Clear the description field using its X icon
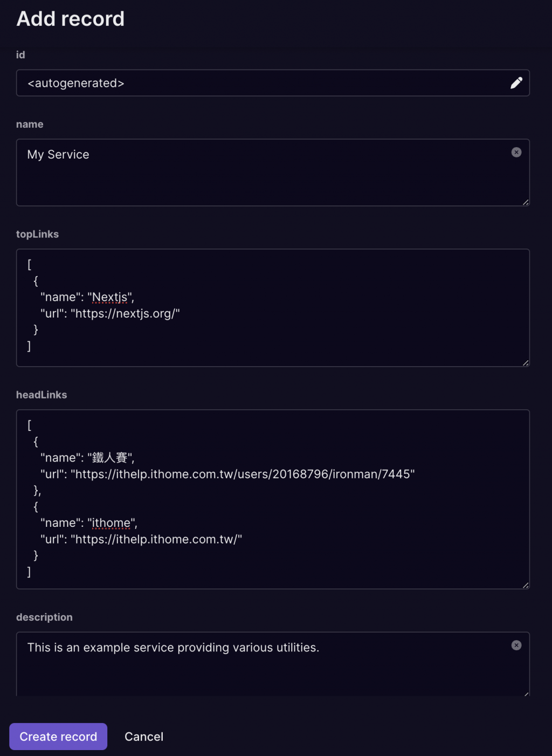Image resolution: width=552 pixels, height=756 pixels. tap(516, 645)
